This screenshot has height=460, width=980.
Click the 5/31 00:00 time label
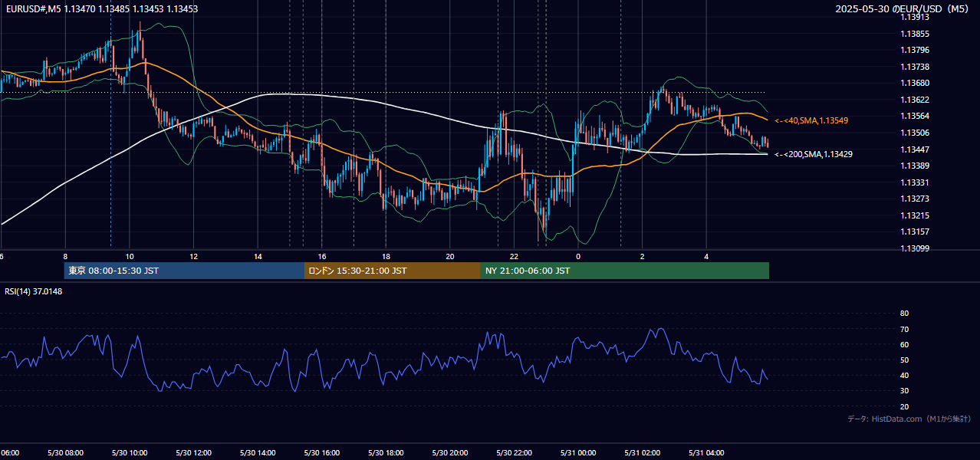[578, 453]
